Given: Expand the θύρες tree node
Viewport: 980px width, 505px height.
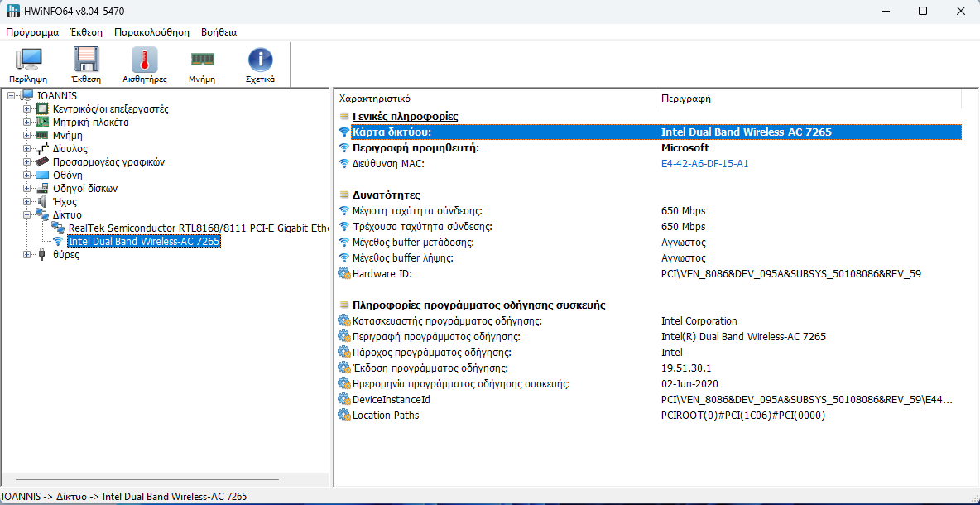Looking at the screenshot, I should tap(26, 254).
